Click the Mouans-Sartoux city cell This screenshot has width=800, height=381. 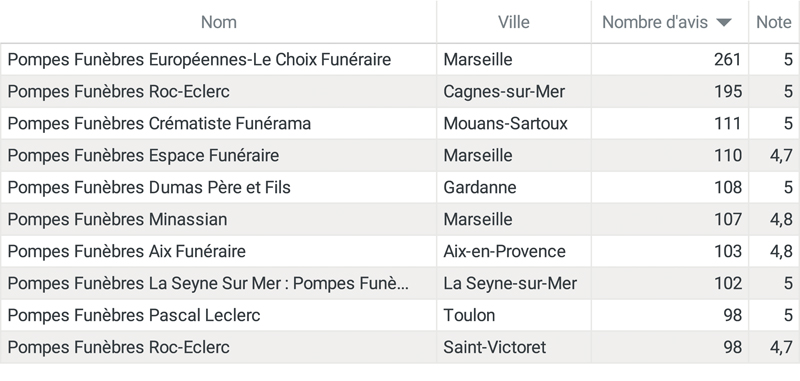(x=514, y=123)
